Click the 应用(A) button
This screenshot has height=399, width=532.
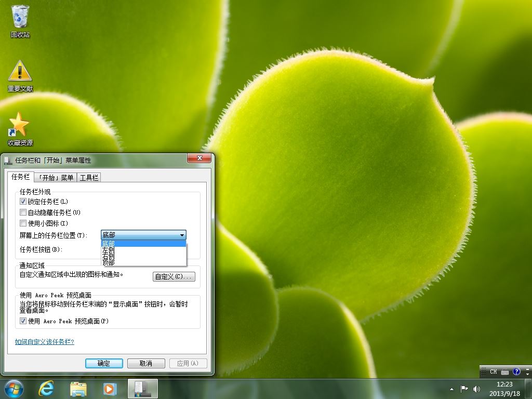(188, 363)
